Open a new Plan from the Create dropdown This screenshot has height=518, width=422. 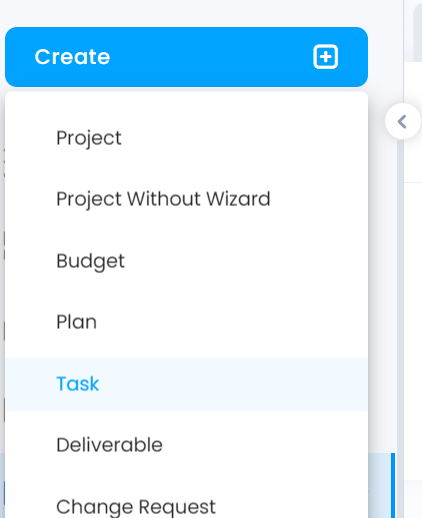pyautogui.click(x=186, y=322)
